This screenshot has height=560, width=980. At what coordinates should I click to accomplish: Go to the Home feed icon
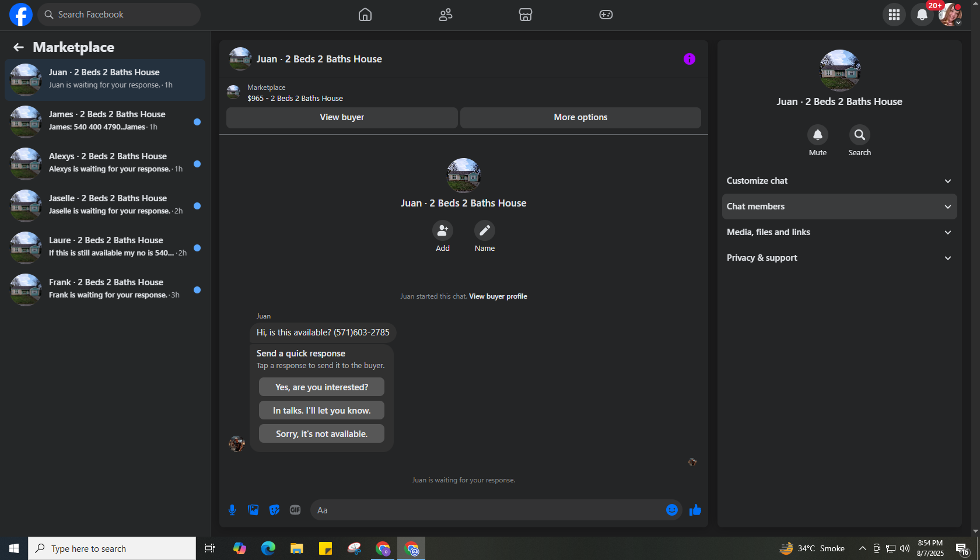365,15
